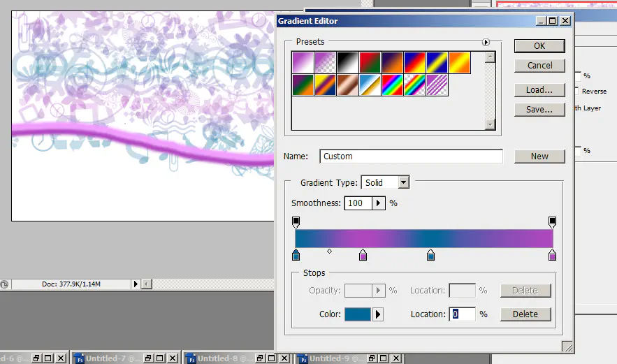Choose the rainbow Spectrum gradient preset
617x364 pixels.
[x=391, y=85]
